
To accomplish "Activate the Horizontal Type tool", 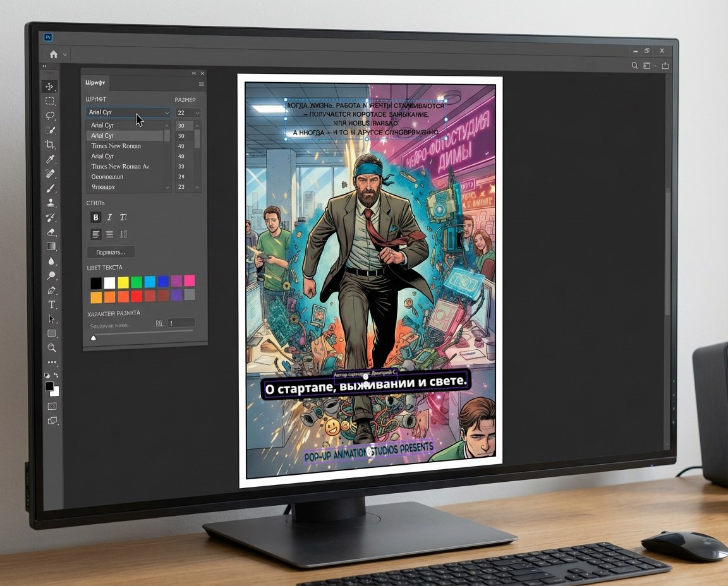I will [x=52, y=304].
